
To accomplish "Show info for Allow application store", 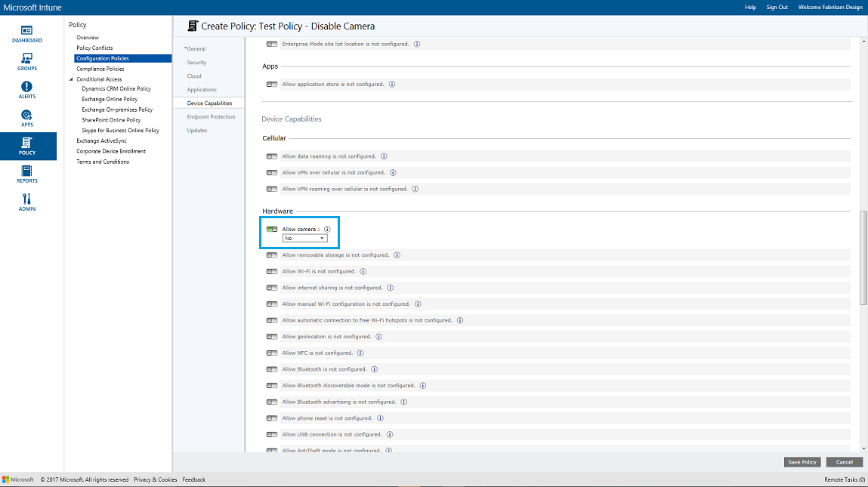I will (x=392, y=85).
